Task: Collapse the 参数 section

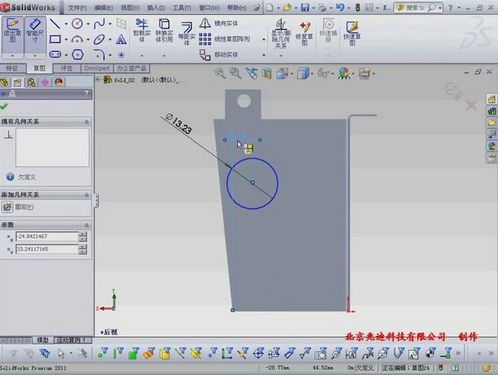Action: tap(87, 225)
